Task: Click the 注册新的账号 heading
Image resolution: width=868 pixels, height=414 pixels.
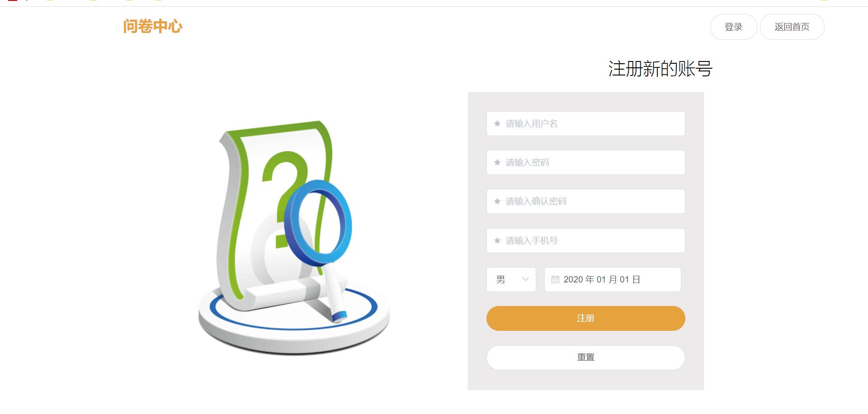Action: pyautogui.click(x=660, y=69)
